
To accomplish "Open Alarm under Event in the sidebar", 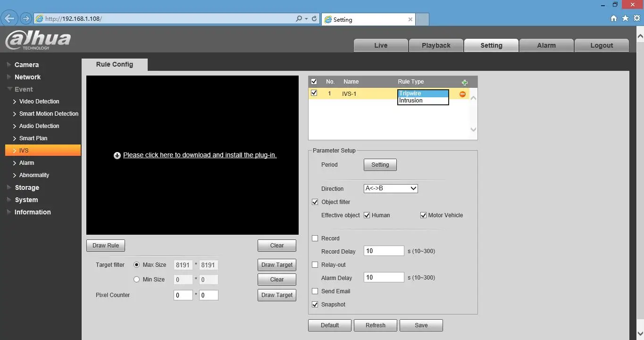I will 26,163.
